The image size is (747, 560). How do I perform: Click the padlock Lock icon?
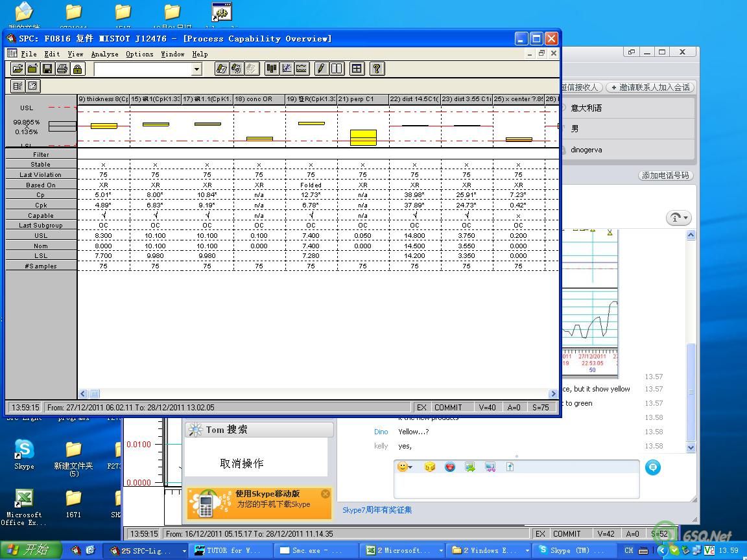click(78, 69)
